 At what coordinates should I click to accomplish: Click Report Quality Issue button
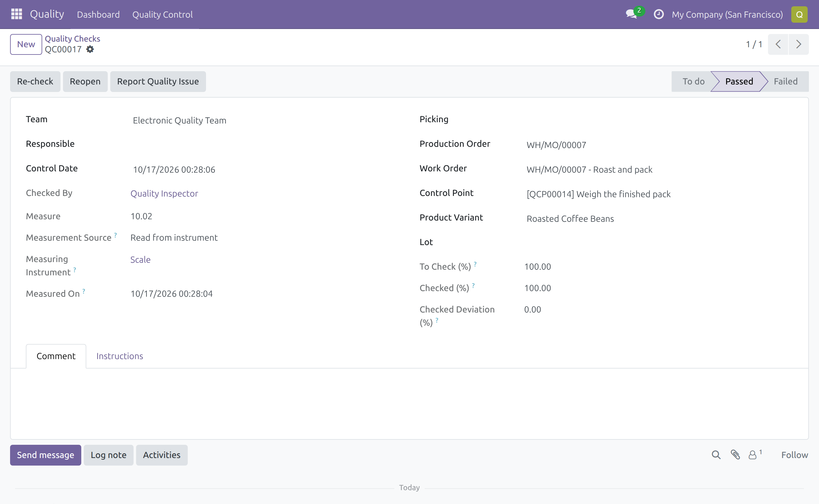click(x=158, y=81)
